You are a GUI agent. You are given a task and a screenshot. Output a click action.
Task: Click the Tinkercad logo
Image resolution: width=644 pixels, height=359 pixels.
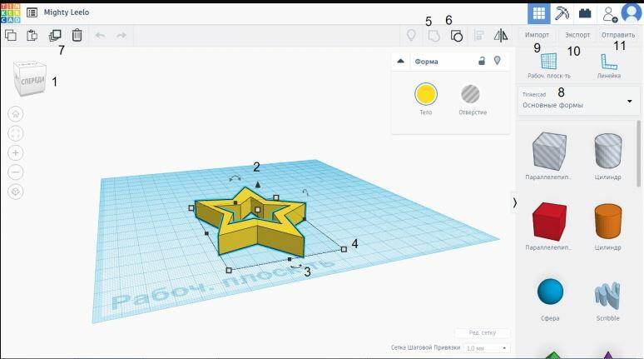[10, 12]
